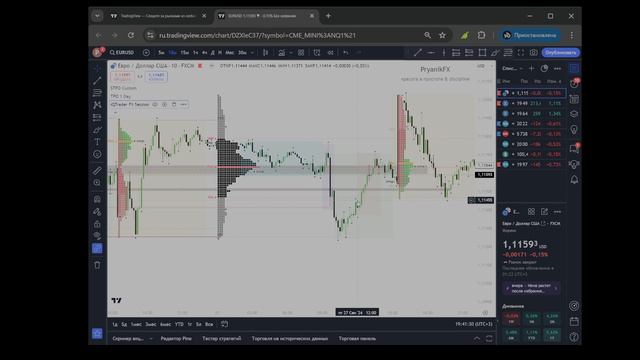
Task: Open the Strategy Tester tab
Action: click(222, 338)
